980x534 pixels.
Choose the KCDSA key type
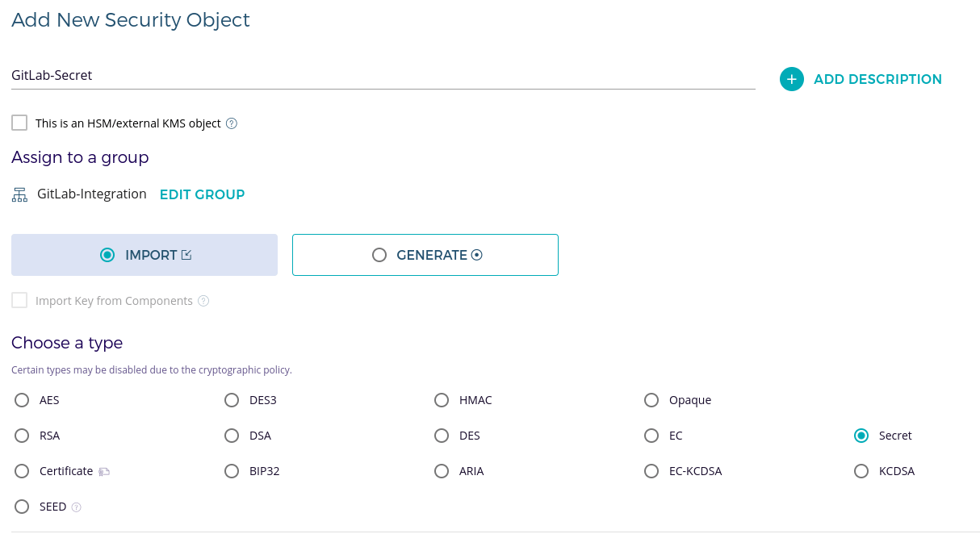(861, 471)
